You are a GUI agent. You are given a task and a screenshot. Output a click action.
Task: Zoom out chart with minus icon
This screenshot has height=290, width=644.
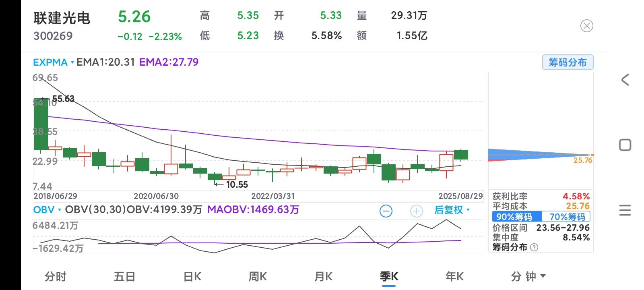(x=386, y=211)
